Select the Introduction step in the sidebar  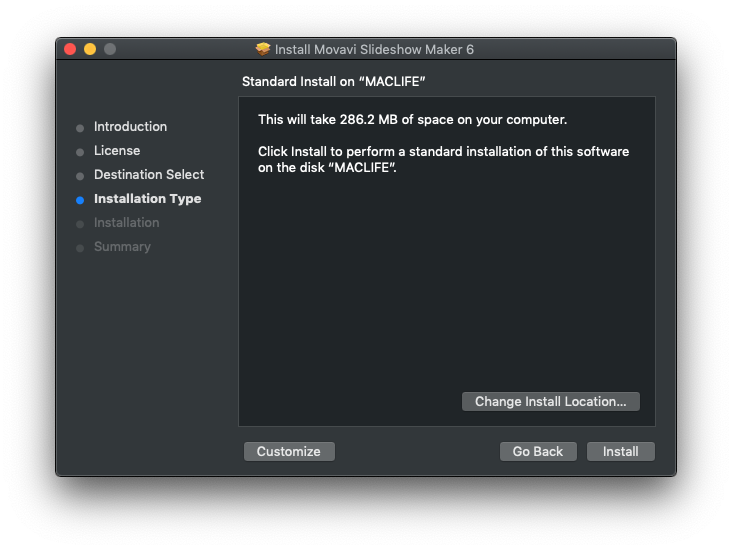click(x=130, y=127)
